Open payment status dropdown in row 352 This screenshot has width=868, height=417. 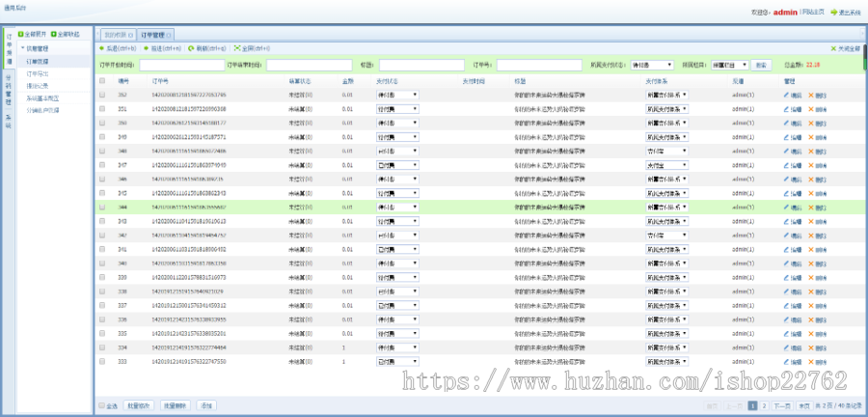tap(396, 96)
